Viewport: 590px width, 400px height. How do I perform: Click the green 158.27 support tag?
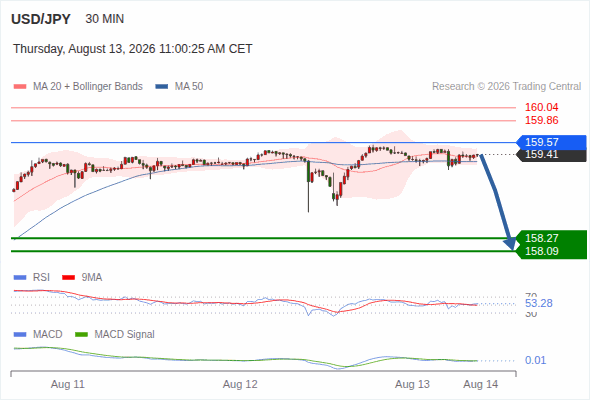point(551,238)
